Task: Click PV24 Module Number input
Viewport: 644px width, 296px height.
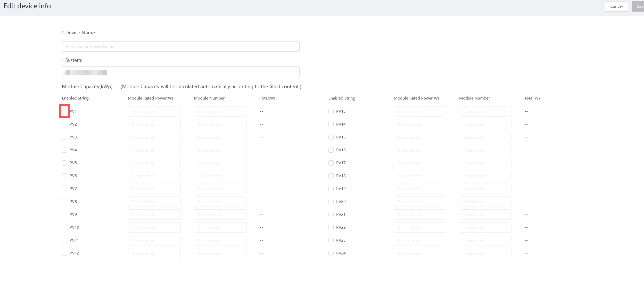Action: point(485,253)
